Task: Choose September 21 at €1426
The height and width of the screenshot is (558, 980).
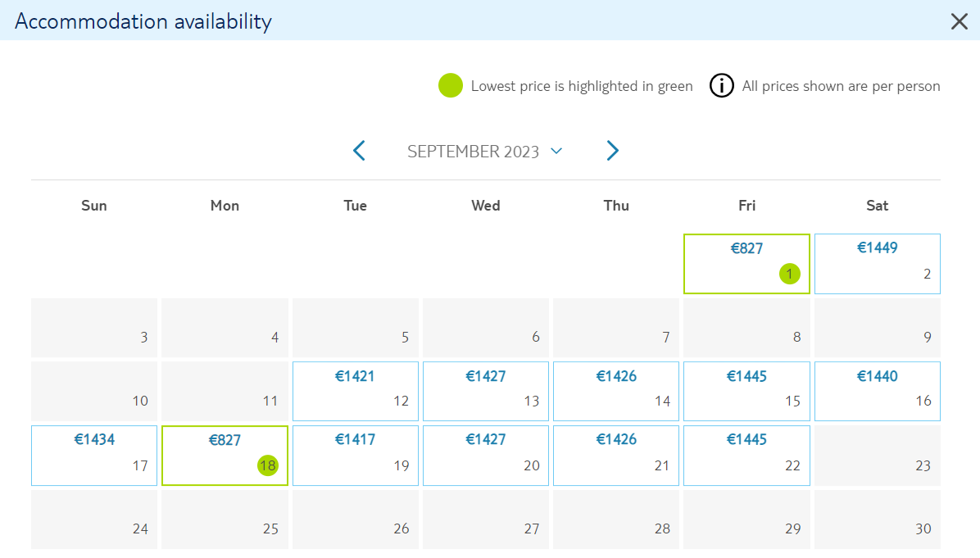Action: pyautogui.click(x=615, y=456)
